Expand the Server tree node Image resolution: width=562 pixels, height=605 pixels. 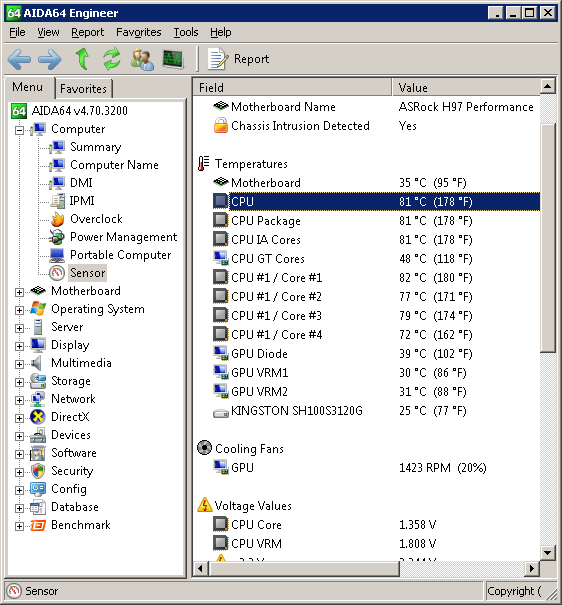(x=19, y=328)
